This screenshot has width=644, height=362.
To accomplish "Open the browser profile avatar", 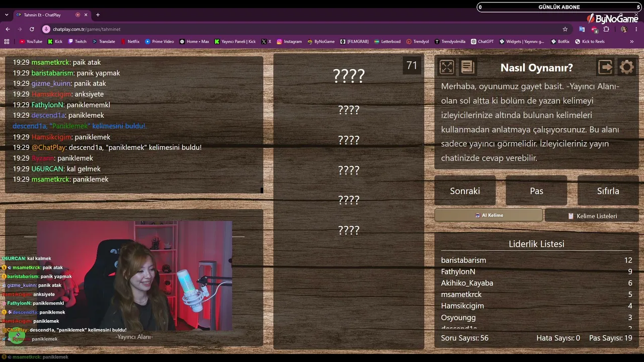I will click(624, 29).
